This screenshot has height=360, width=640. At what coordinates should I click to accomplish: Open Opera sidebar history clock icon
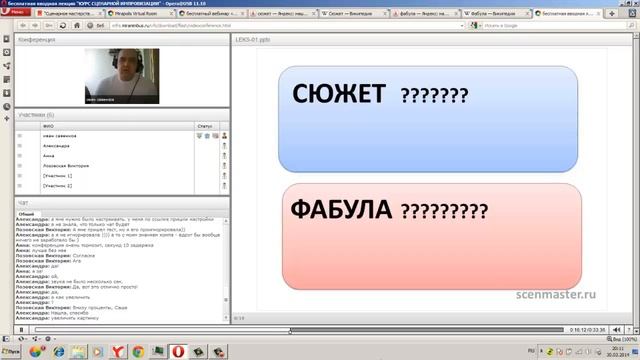[7, 107]
